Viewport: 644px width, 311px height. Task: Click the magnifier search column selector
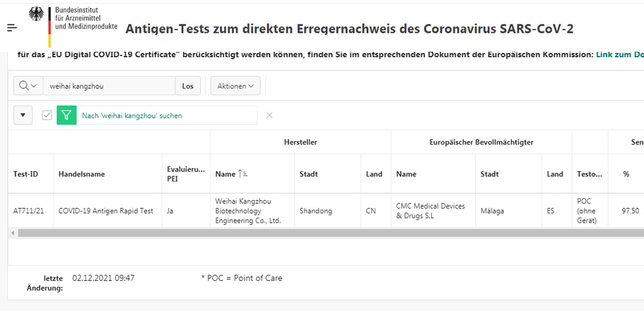(x=28, y=86)
